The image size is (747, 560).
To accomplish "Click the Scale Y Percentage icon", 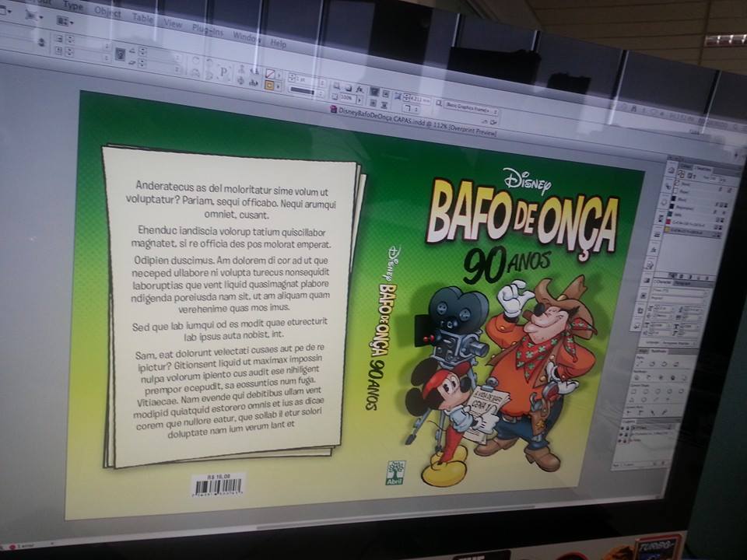I will (x=60, y=50).
